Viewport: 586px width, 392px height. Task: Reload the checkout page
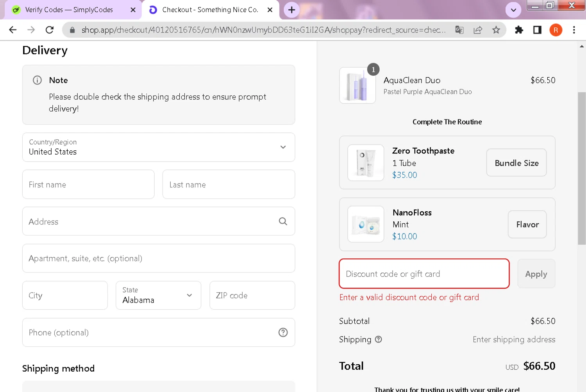50,30
